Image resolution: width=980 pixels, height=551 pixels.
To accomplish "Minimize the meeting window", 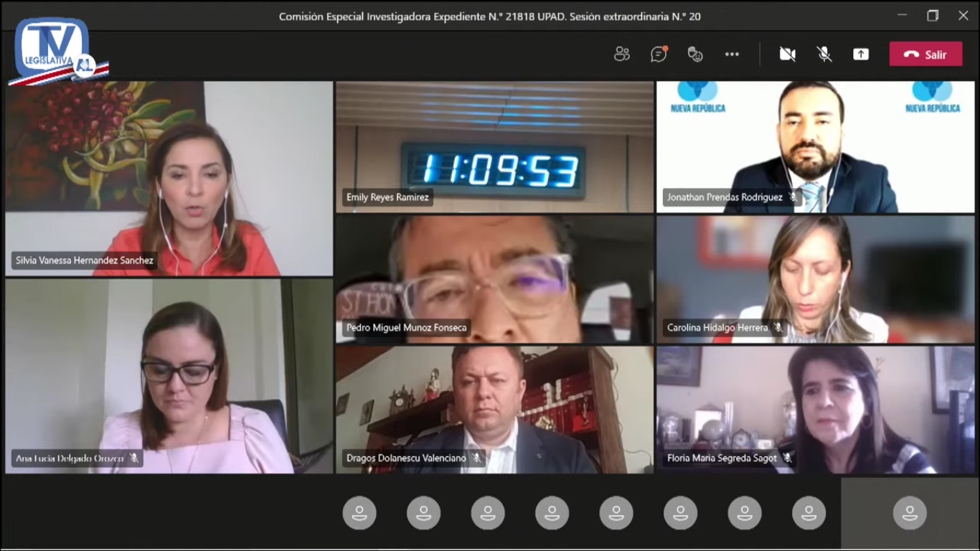I will (902, 15).
